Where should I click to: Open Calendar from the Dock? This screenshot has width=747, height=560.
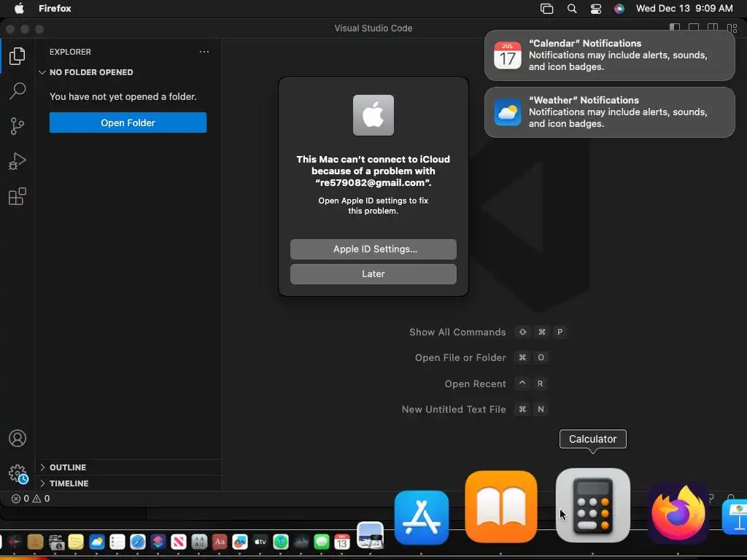coord(341,542)
